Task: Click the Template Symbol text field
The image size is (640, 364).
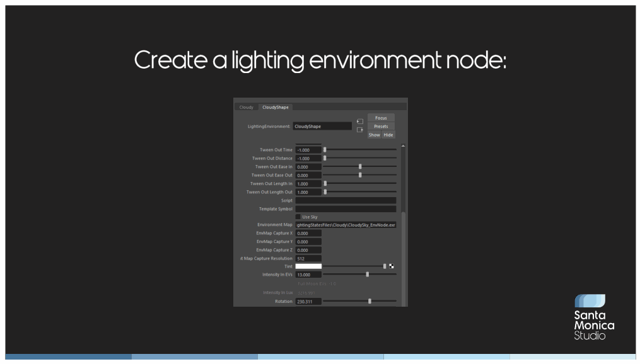Action: pos(346,208)
